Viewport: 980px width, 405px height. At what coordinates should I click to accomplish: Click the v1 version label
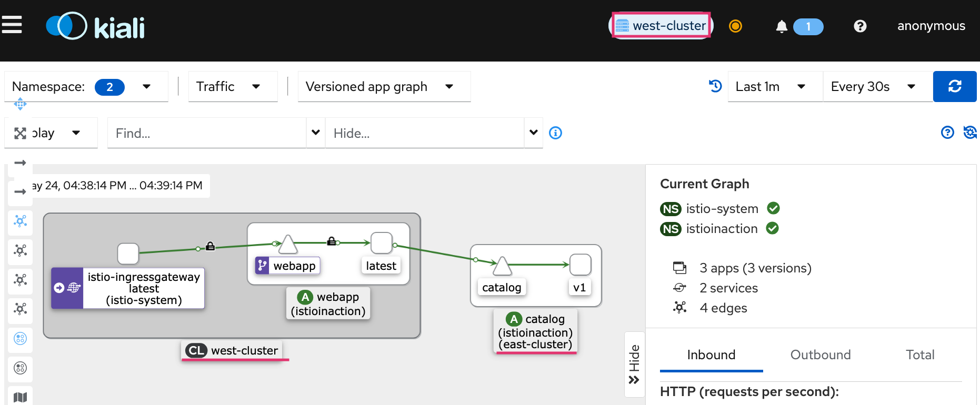coord(579,287)
